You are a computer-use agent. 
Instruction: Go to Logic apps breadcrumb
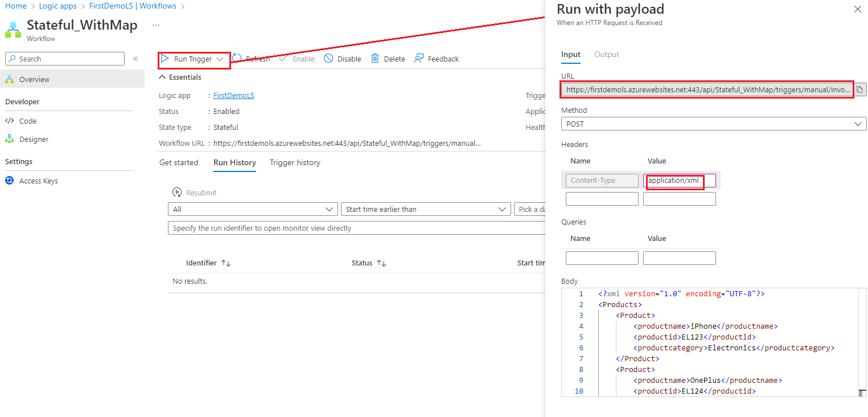(57, 6)
